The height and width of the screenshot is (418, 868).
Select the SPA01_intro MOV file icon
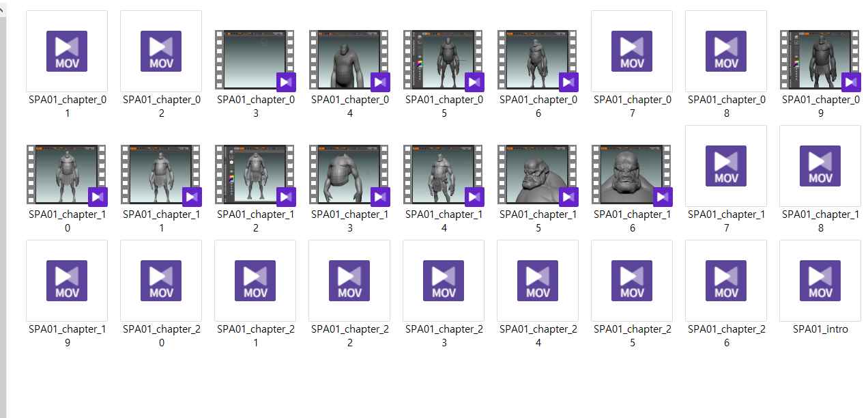(x=820, y=281)
